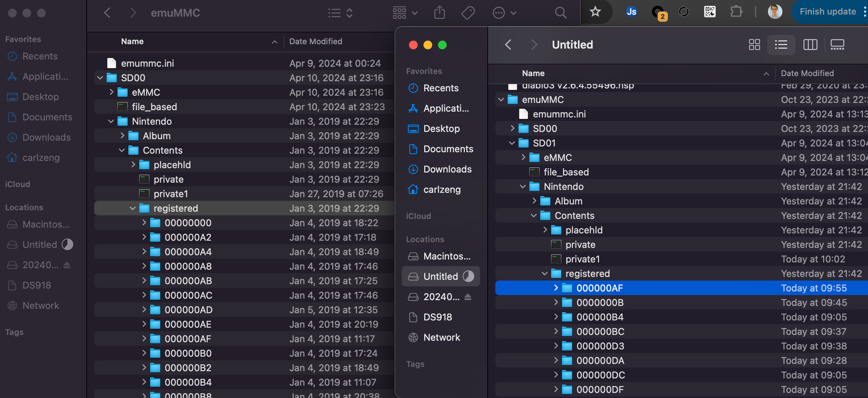Collapse SD00 folder in emuMMC window
The width and height of the screenshot is (868, 398).
click(100, 78)
